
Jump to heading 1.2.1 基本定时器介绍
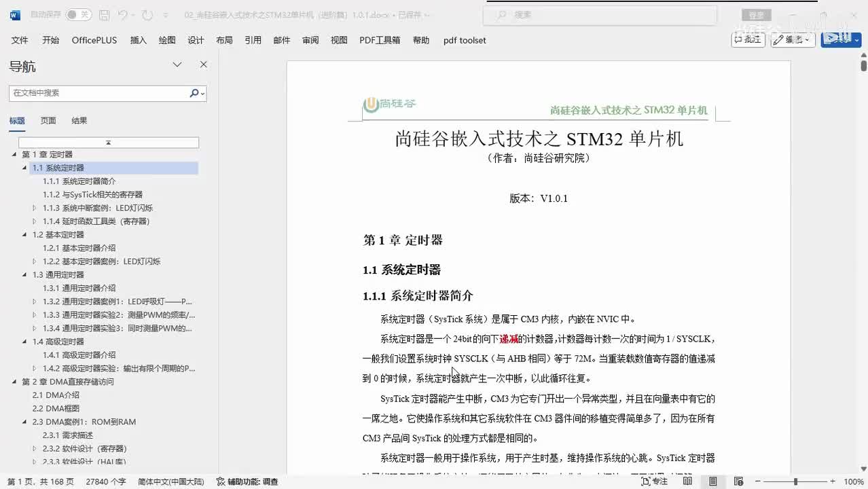79,248
